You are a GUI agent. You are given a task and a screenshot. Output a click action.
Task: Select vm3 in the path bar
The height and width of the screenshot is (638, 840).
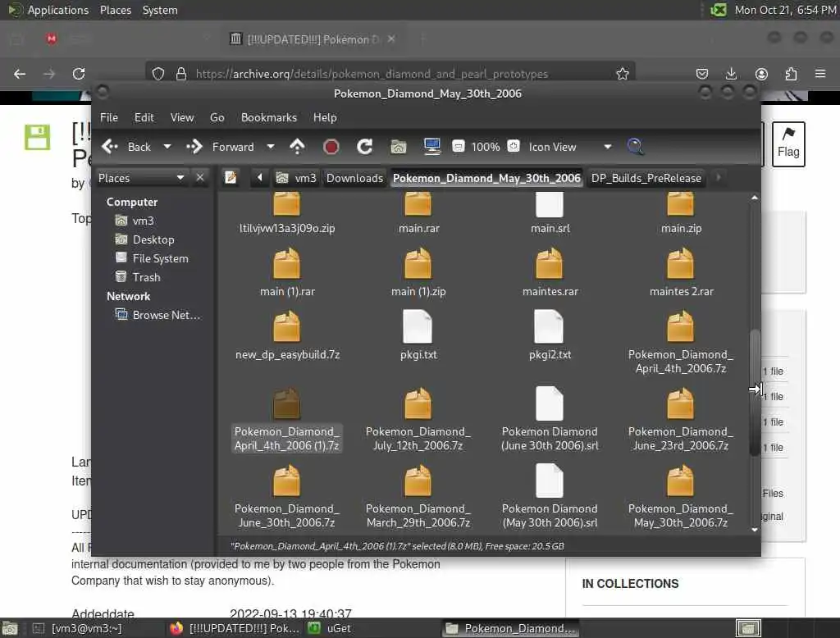point(296,178)
